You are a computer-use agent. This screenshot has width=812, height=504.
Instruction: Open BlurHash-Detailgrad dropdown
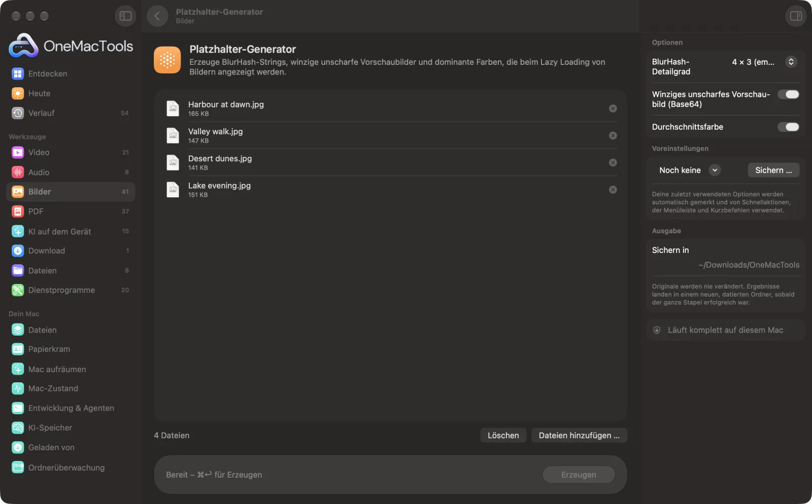coord(764,62)
